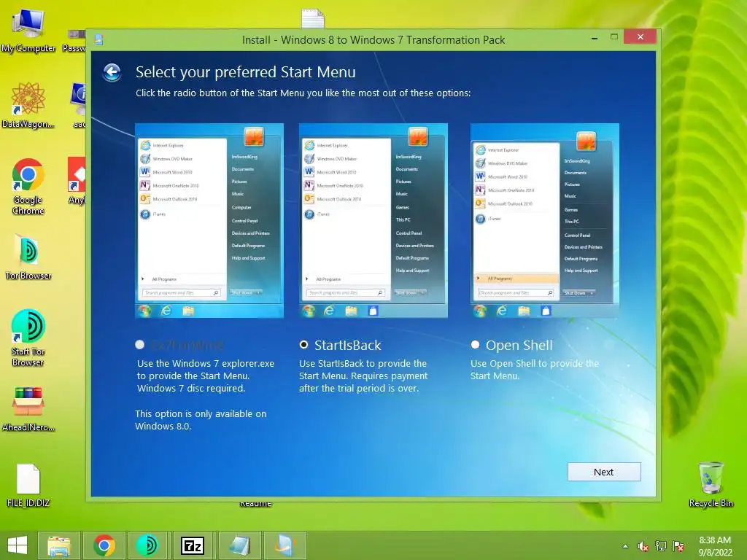
Task: Click the Windows 7 explorer menu preview
Action: point(209,220)
